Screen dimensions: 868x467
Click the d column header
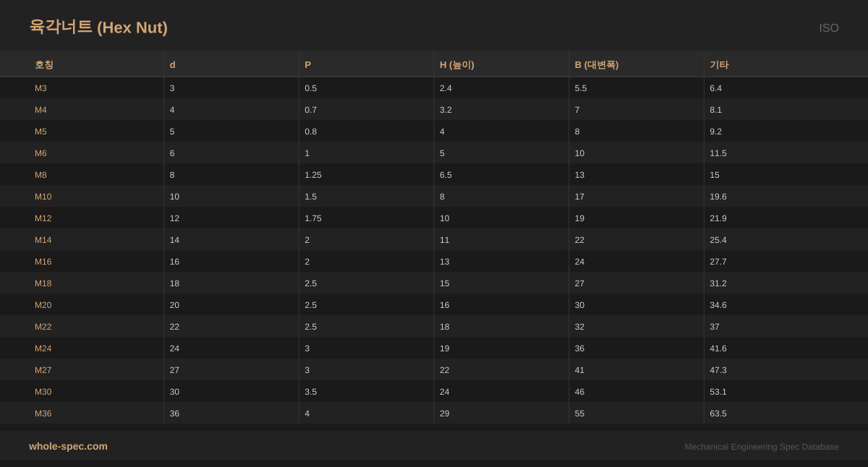[172, 64]
